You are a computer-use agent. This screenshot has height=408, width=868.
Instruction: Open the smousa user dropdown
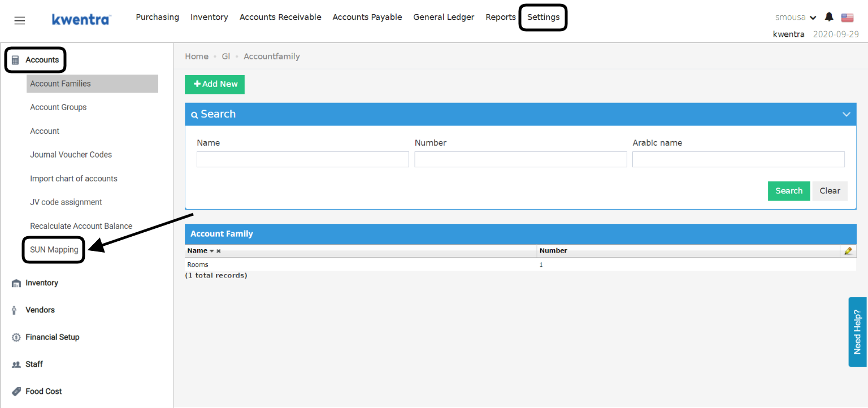pos(796,17)
